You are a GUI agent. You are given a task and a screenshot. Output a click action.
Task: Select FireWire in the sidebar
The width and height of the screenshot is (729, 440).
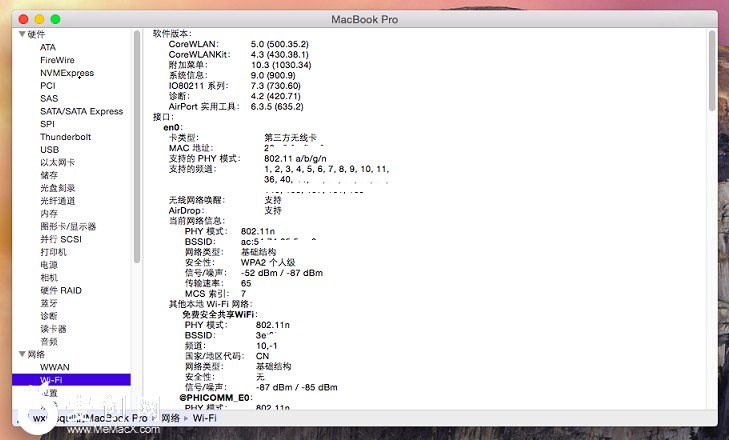[57, 60]
